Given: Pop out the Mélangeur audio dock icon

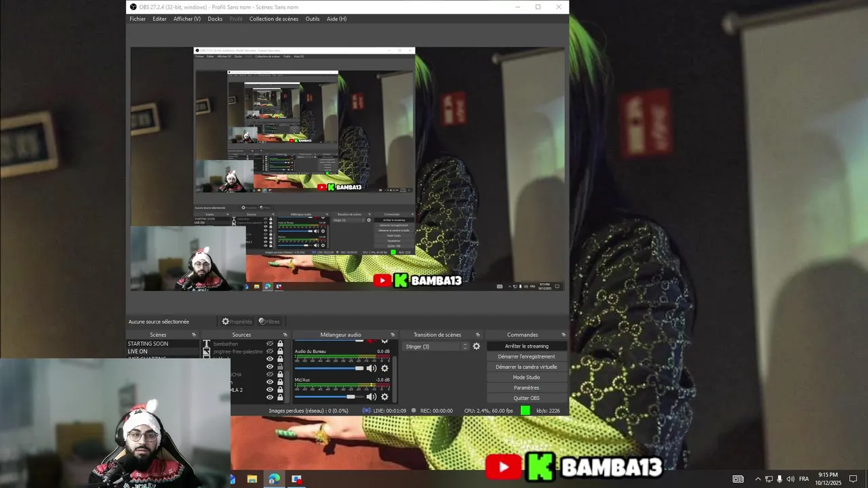Looking at the screenshot, I should tap(393, 335).
